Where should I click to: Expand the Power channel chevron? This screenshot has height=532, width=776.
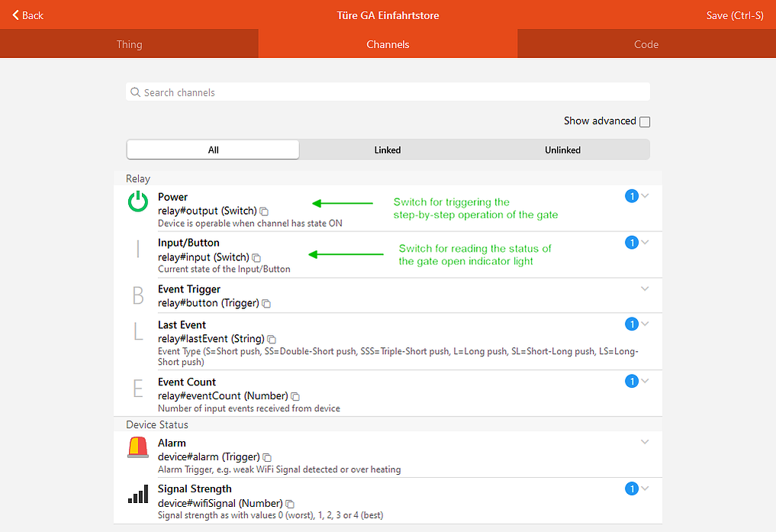point(645,196)
